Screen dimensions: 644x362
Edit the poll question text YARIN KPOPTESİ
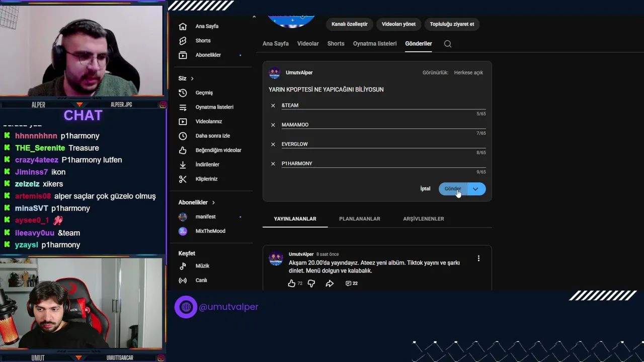coord(326,89)
